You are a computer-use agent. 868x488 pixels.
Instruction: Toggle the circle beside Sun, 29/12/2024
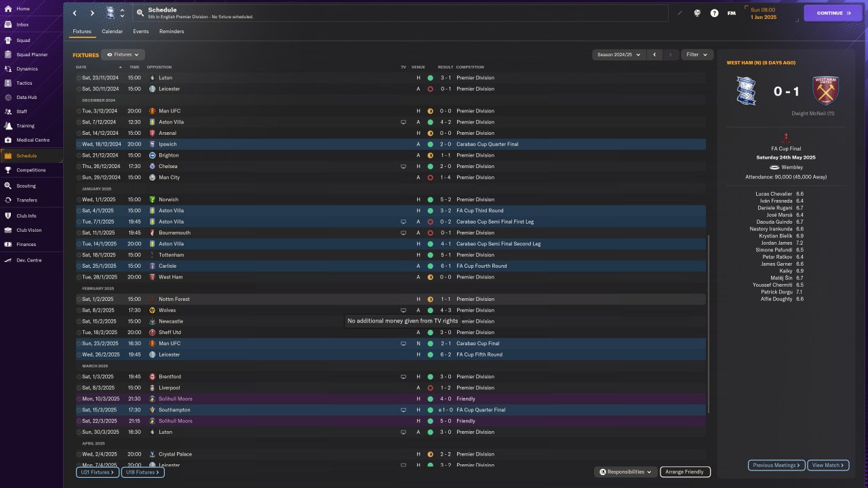coord(79,178)
